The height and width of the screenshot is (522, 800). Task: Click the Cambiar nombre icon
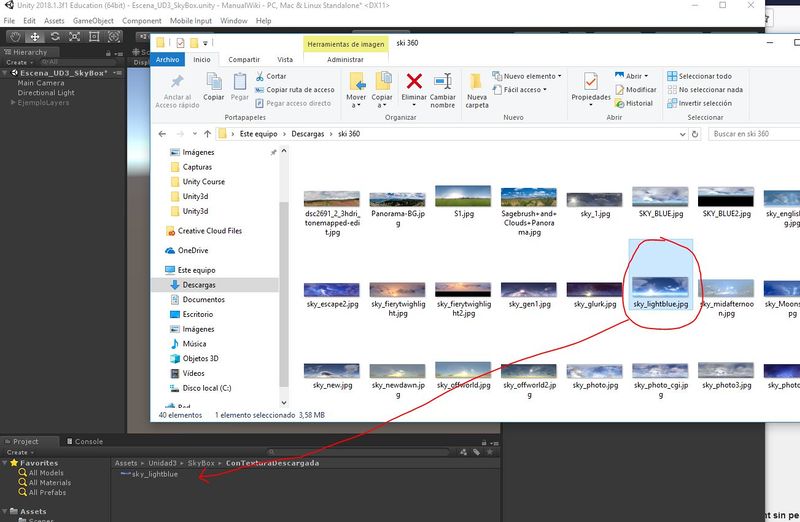click(x=442, y=82)
